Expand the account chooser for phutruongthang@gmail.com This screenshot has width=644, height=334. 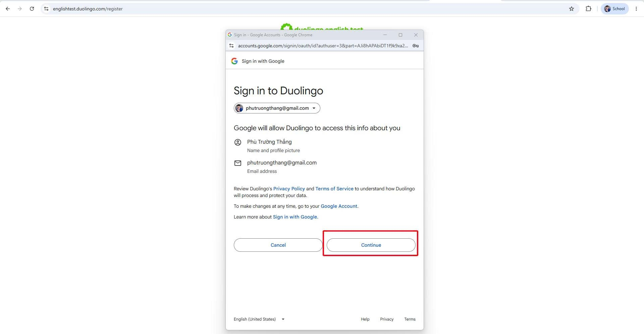[277, 108]
